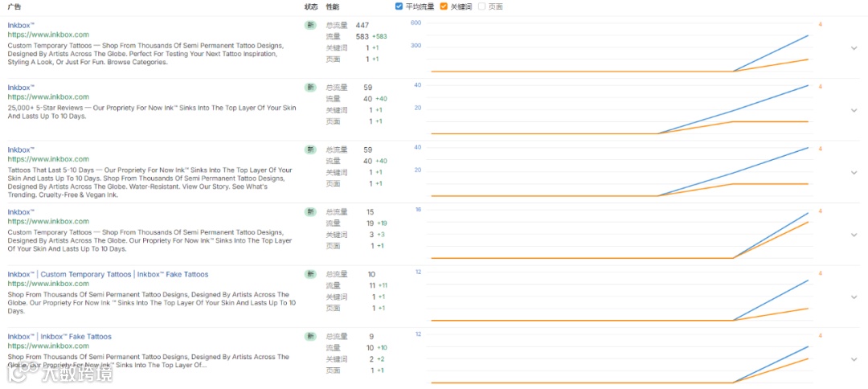Visit inkbox.com URL of the 'Tattoos That Last' ad
This screenshot has height=389, width=868.
click(48, 159)
